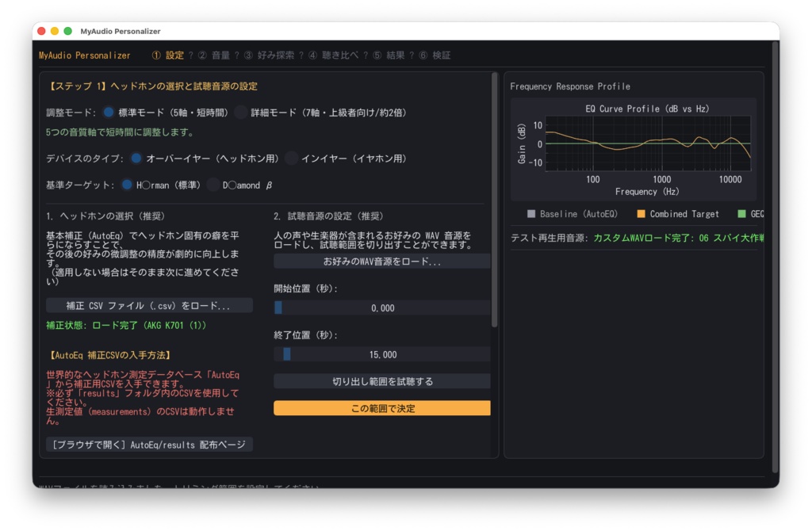The image size is (812, 531).
Task: Click the window's right-side scrollbar
Action: 776,257
